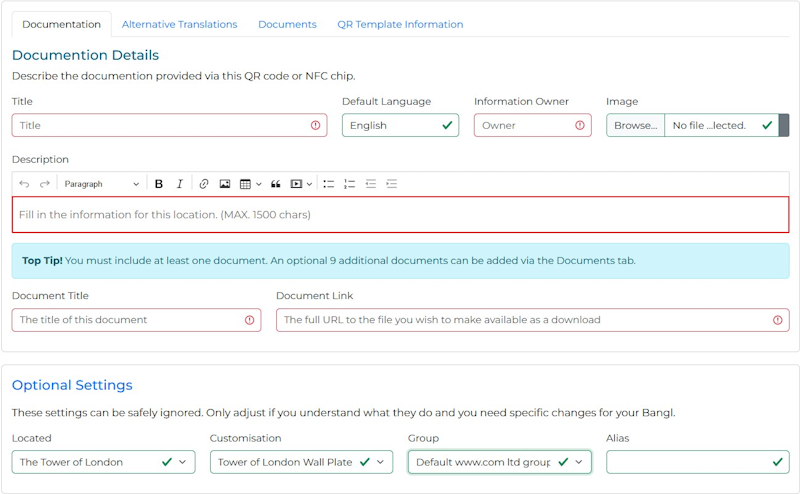Open the insert table dropdown
This screenshot has width=800, height=494.
click(x=250, y=184)
